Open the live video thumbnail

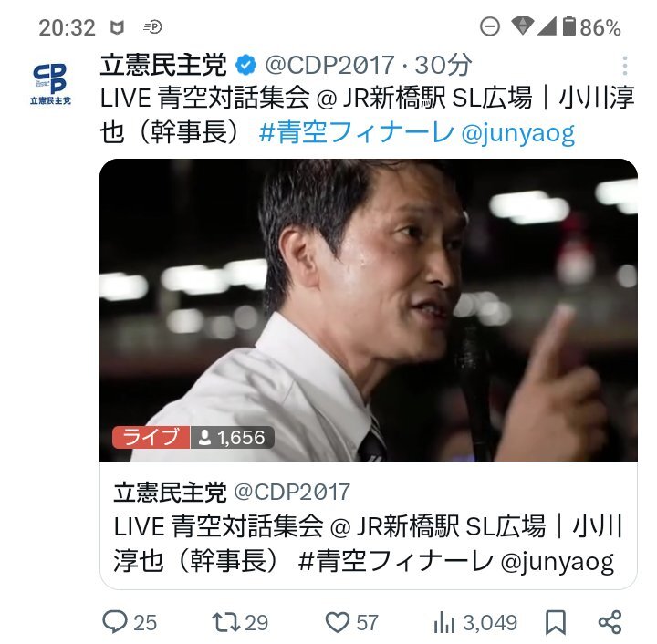[x=369, y=310]
